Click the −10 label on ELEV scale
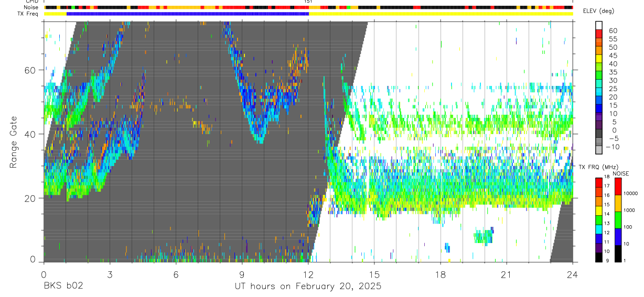644x297 pixels. point(613,147)
